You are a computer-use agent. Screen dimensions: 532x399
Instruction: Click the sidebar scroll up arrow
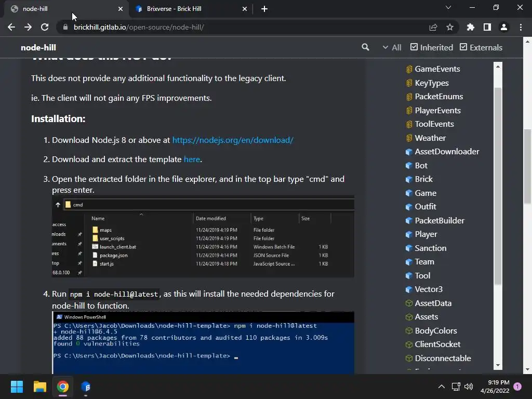(498, 66)
